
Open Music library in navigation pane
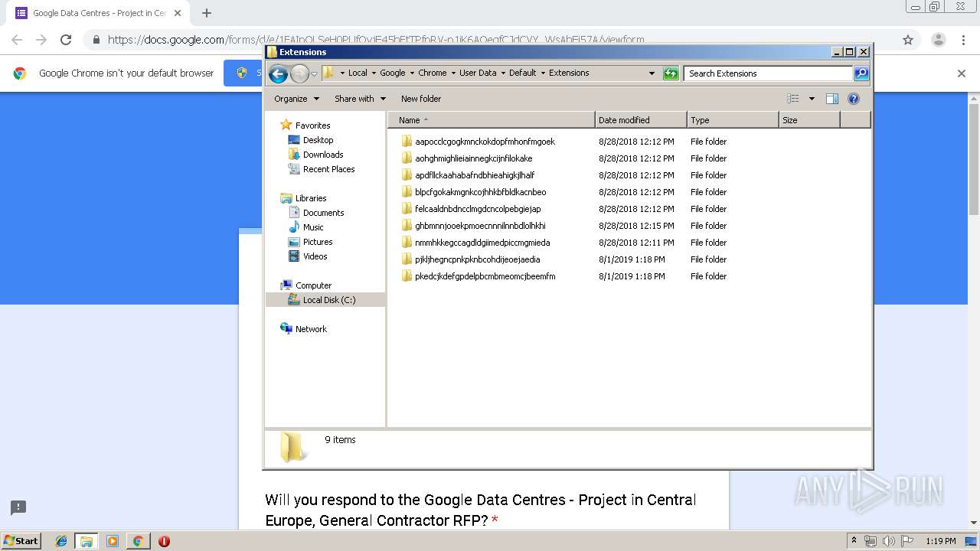(313, 227)
